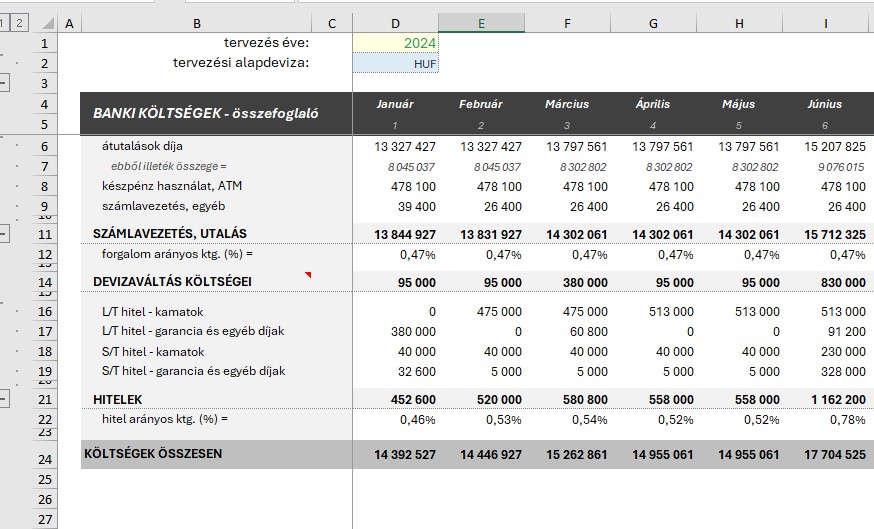
Task: Click 'átutalások díja' row label
Action: (142, 146)
